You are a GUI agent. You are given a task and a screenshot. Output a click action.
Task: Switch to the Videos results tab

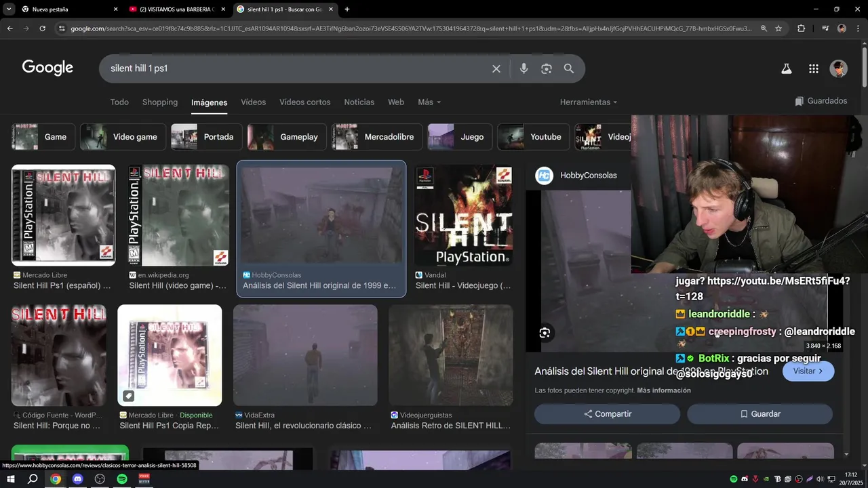coord(254,102)
